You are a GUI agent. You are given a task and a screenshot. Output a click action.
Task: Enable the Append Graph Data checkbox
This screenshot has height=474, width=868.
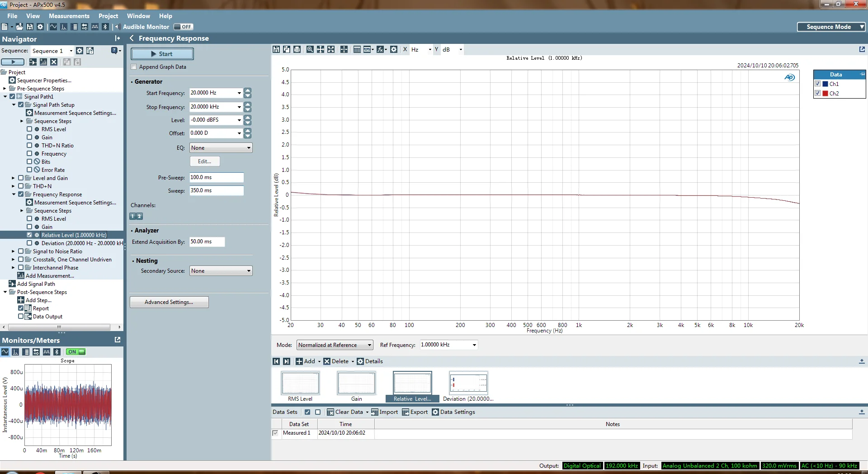click(134, 67)
